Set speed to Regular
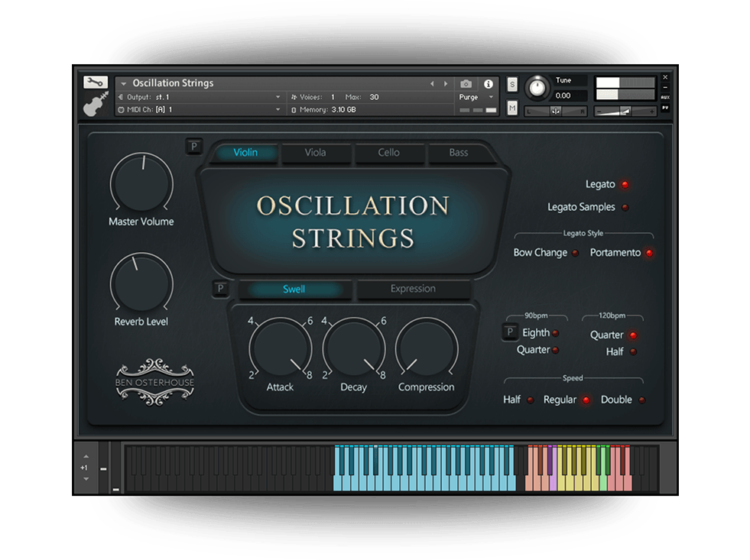The image size is (750, 560). click(x=586, y=400)
